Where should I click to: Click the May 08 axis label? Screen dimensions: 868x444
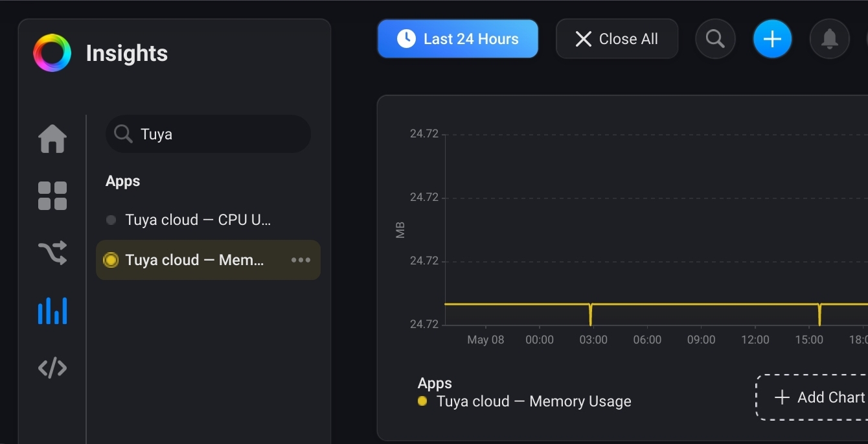coord(486,340)
